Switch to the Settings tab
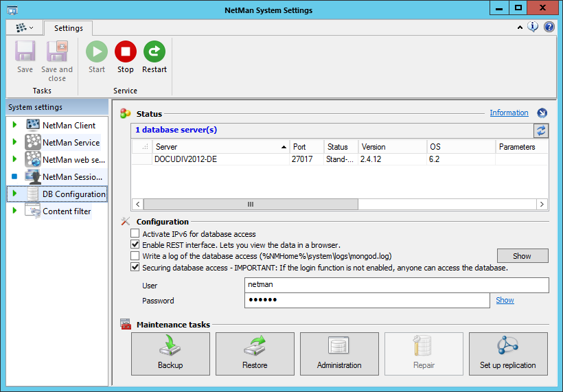Viewport: 563px width, 392px height. point(68,28)
